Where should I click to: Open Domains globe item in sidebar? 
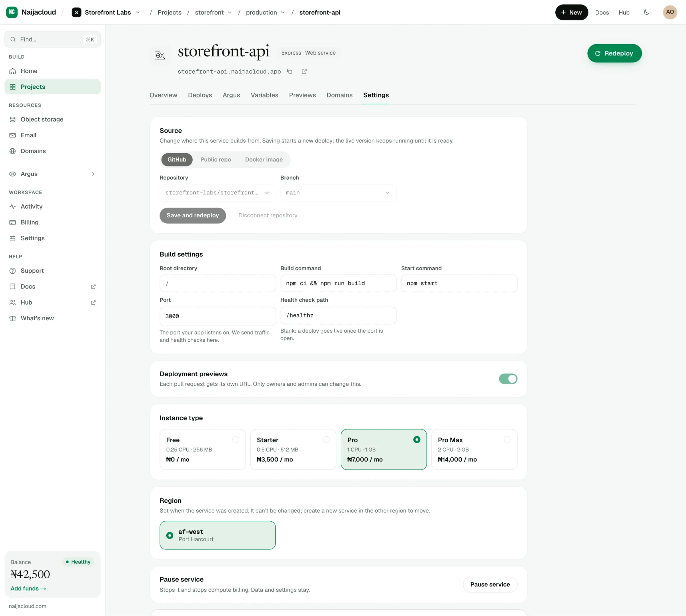coord(52,151)
